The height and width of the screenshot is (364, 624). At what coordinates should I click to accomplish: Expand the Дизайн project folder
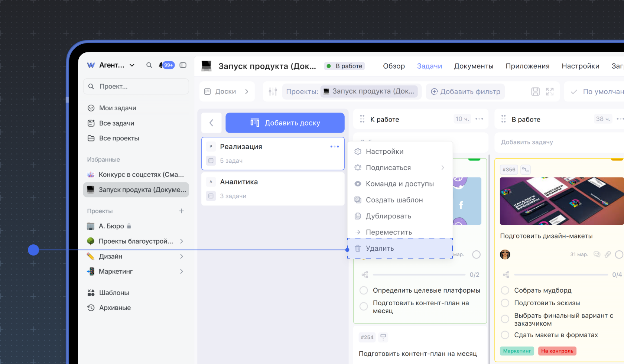coord(181,257)
